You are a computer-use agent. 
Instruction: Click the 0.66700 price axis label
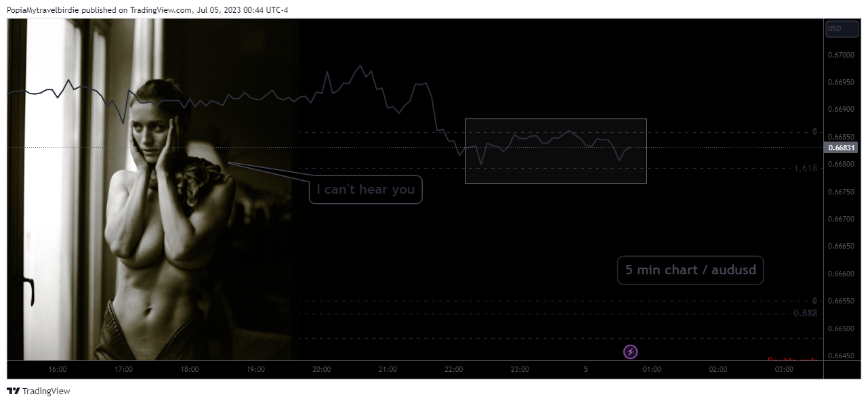(842, 219)
